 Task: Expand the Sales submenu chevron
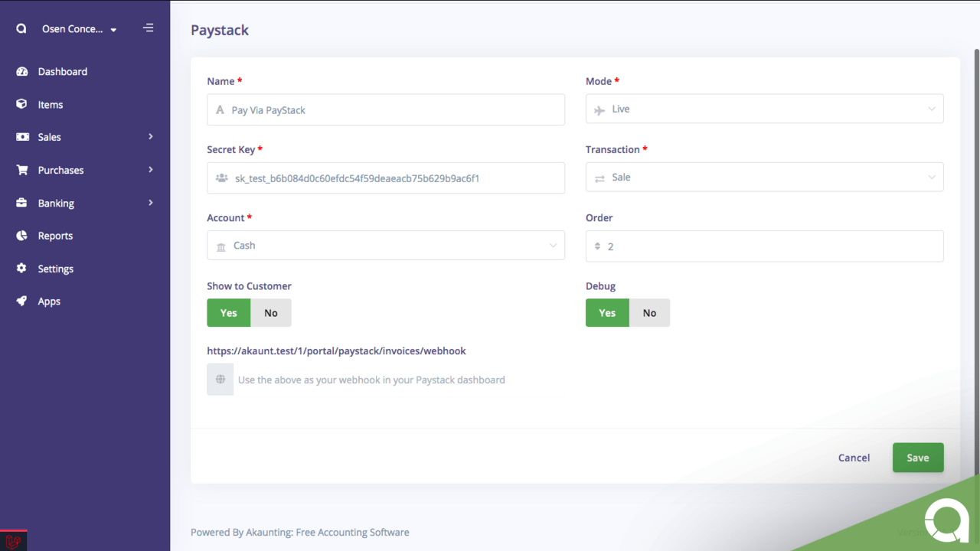[151, 136]
